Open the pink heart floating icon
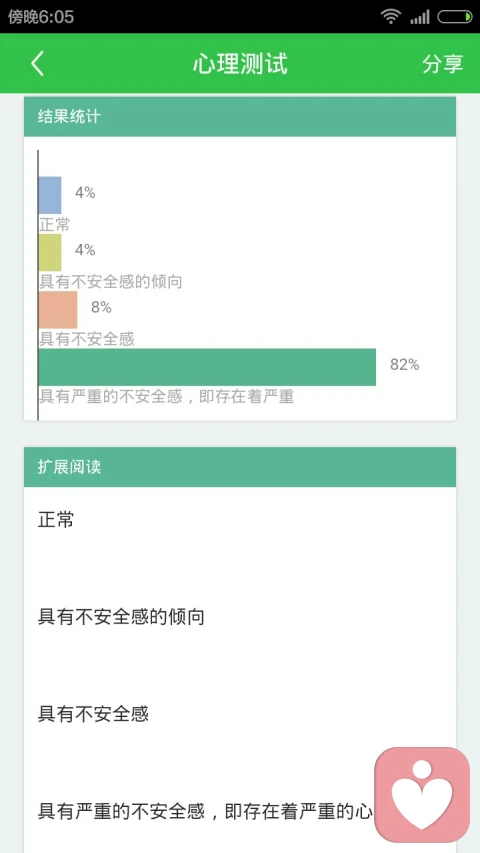The height and width of the screenshot is (853, 480). click(x=422, y=794)
